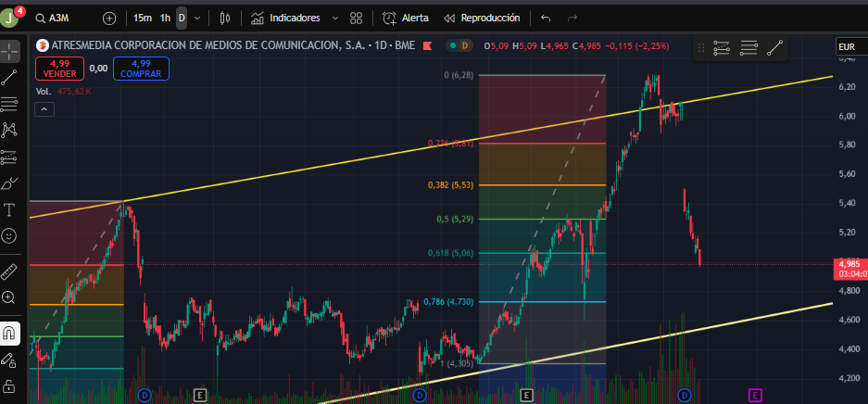Screen dimensions: 868x404
Task: Click the D data status pill
Action: coord(459,46)
